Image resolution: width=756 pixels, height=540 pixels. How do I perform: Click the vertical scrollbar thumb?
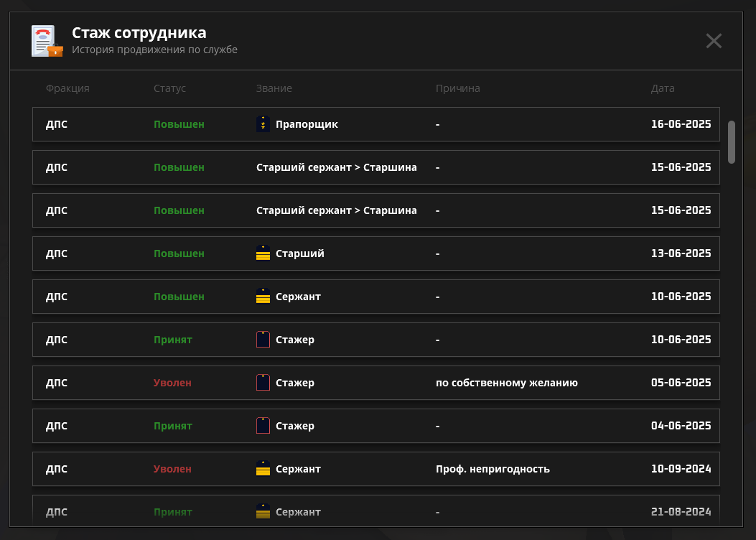point(731,141)
